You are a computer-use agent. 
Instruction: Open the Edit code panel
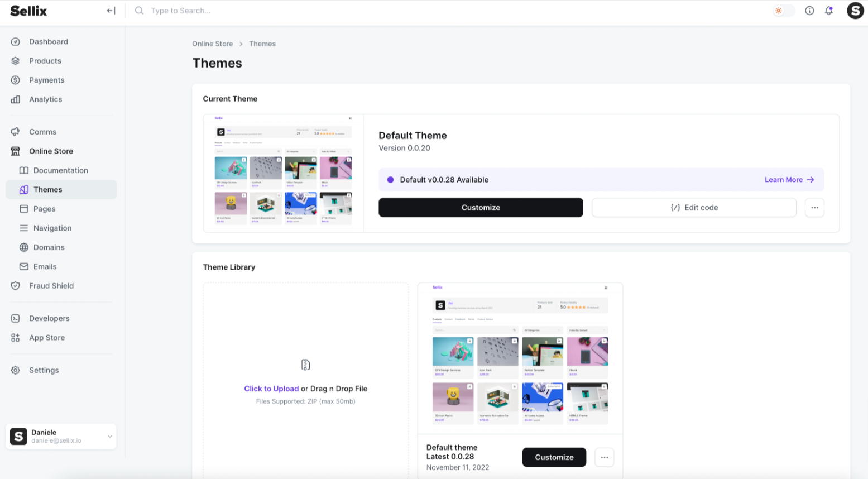[x=694, y=207]
